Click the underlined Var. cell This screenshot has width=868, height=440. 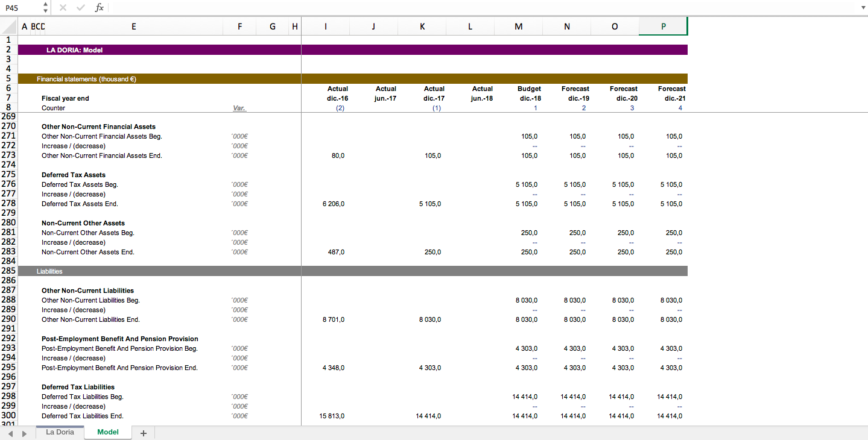[x=239, y=108]
